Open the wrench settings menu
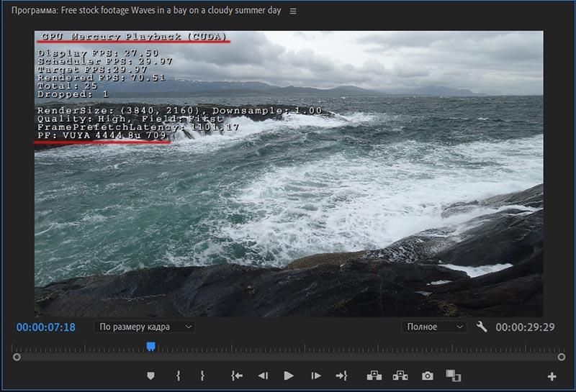Screen dimensions: 576x392 point(482,327)
